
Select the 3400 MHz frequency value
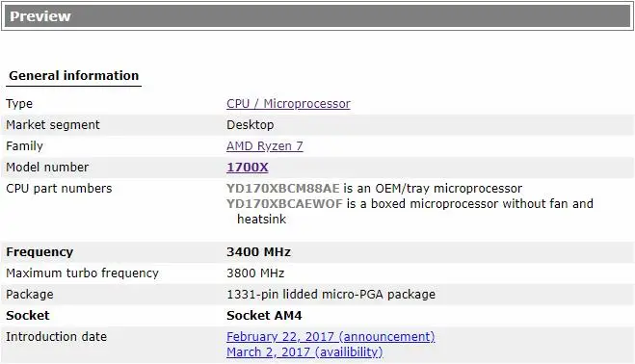[x=258, y=252]
